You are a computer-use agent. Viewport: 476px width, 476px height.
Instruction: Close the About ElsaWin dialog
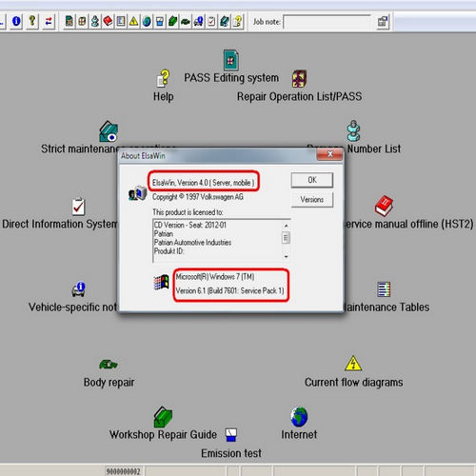click(329, 154)
